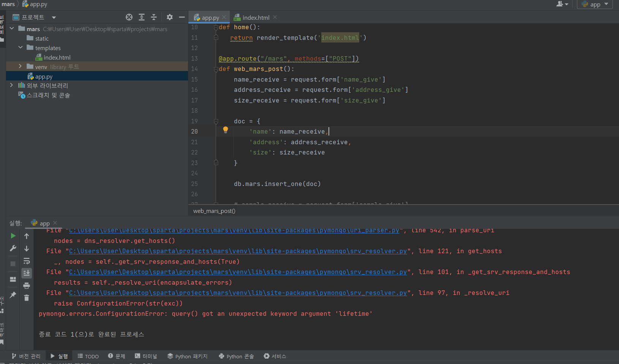This screenshot has height=364, width=619.
Task: Open the version control tool window
Action: (x=26, y=356)
